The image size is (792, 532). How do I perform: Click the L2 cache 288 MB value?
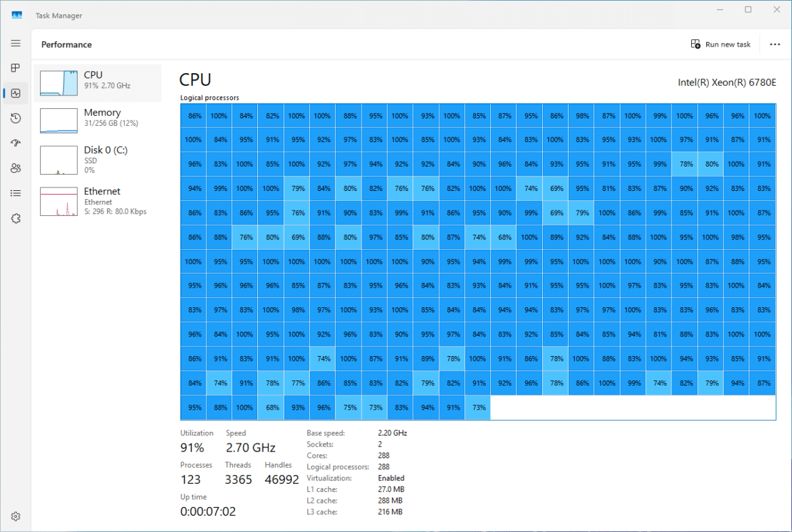[x=390, y=501]
